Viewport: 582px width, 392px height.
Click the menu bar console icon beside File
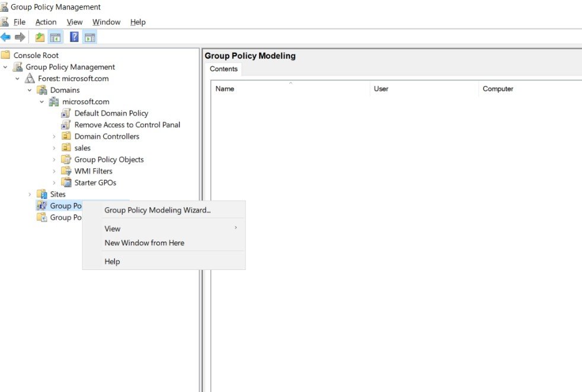coord(4,22)
